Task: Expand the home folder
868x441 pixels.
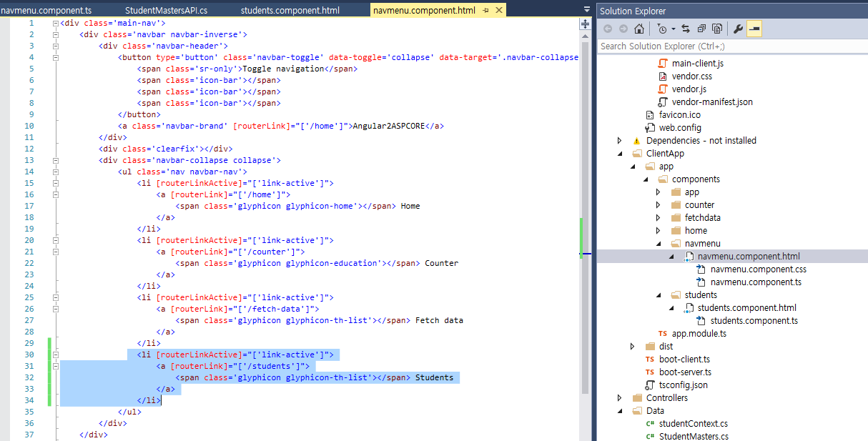Action: point(659,231)
